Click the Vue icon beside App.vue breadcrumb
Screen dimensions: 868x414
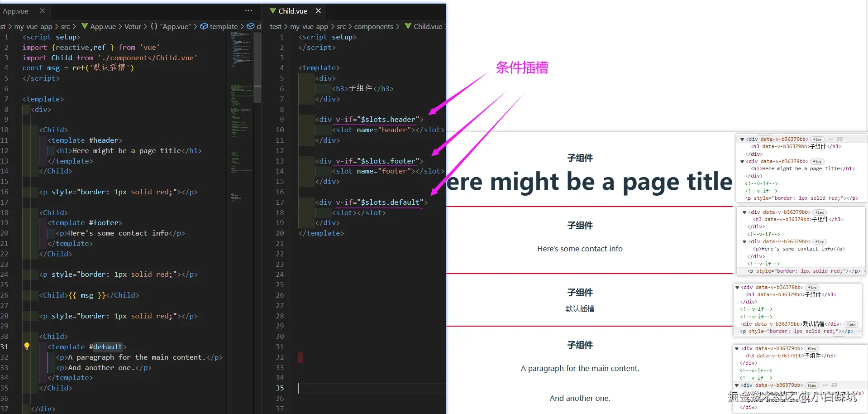[84, 26]
